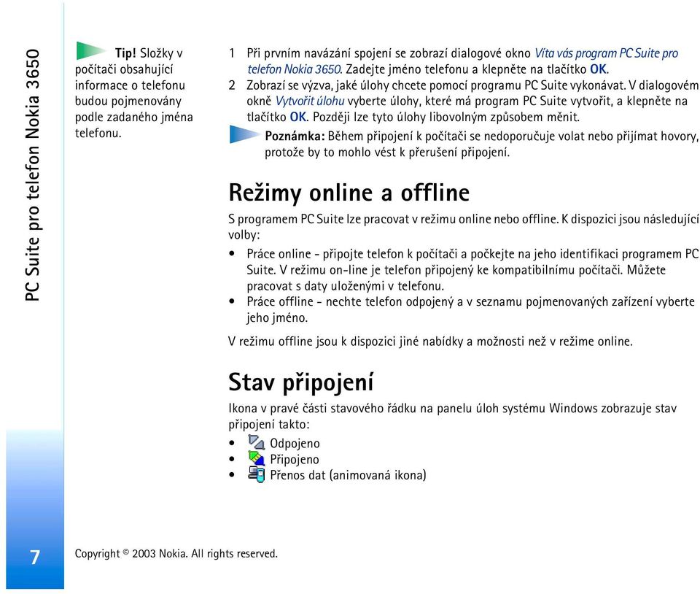Click the blue OK in step 2
The width and height of the screenshot is (700, 594).
(x=298, y=117)
